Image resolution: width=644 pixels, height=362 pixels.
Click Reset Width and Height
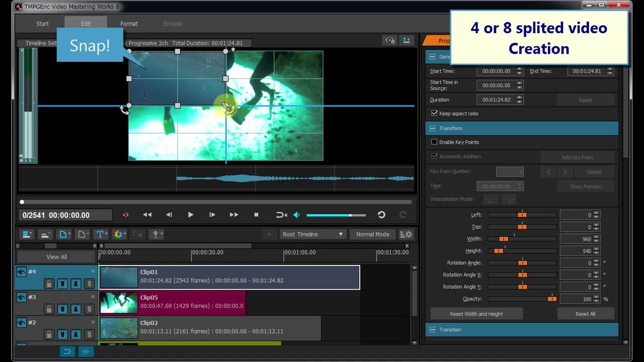point(476,314)
